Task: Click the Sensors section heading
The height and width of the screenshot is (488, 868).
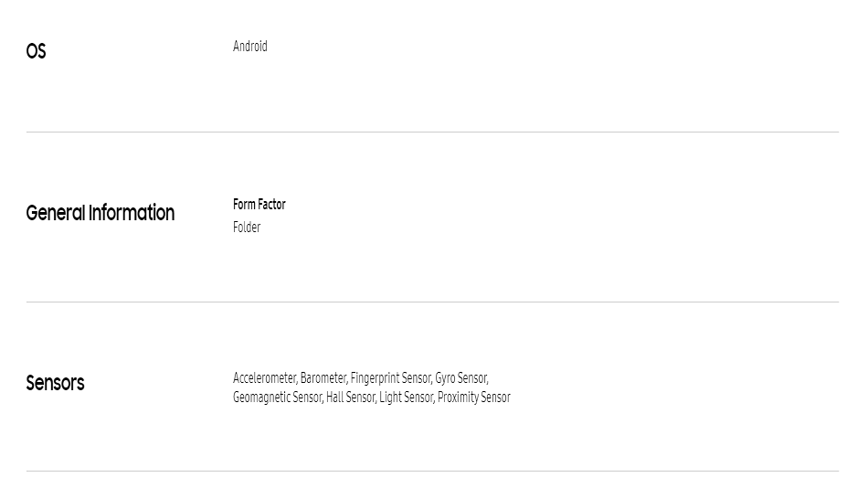Action: (56, 383)
